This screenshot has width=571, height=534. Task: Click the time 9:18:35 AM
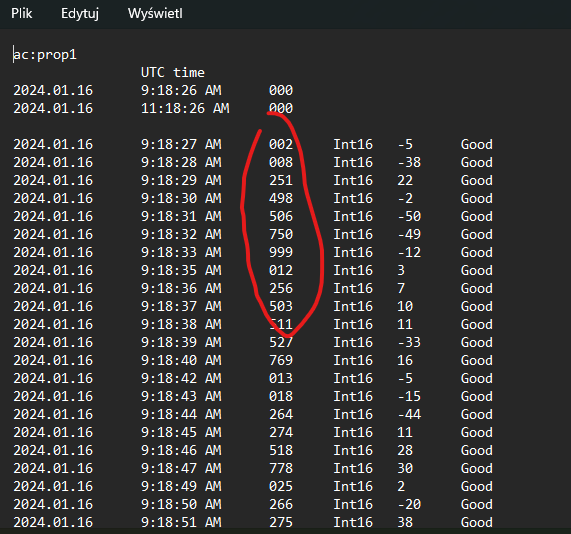[x=181, y=270]
